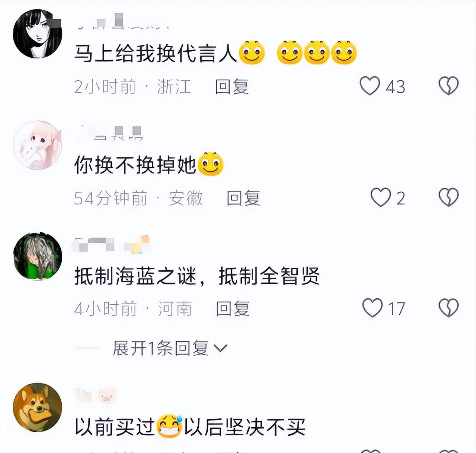Reply to the 河南 comment via 回复
This screenshot has height=453, width=476.
(233, 309)
